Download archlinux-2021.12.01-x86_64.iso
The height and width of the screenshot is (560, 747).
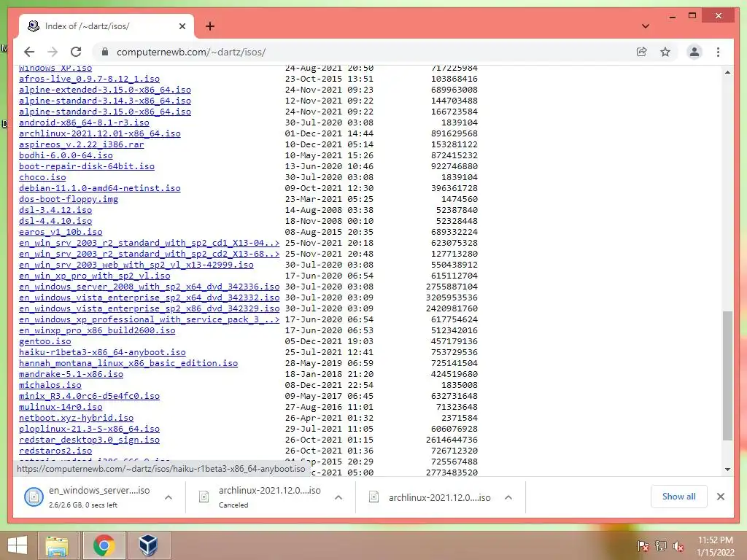[x=99, y=134]
